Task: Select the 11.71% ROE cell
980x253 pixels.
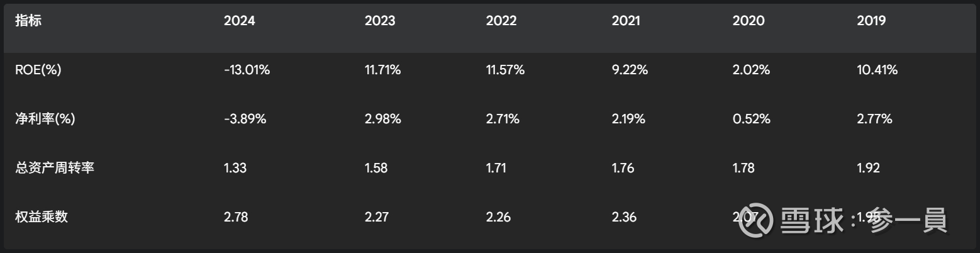Action: click(x=382, y=70)
